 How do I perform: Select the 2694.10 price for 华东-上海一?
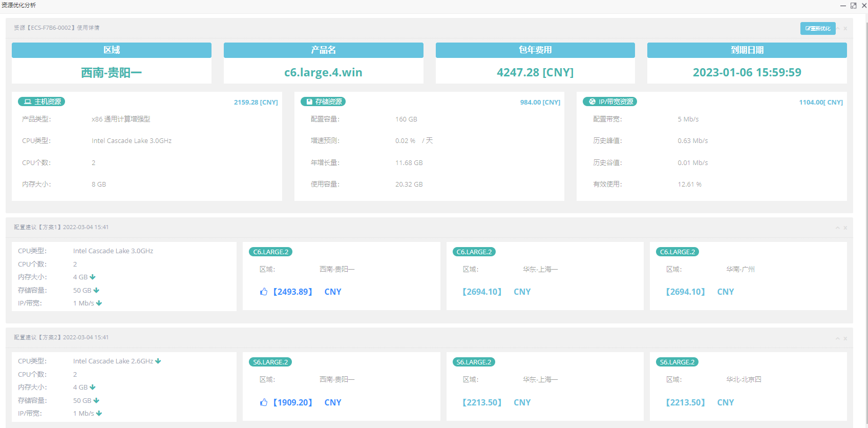point(482,292)
